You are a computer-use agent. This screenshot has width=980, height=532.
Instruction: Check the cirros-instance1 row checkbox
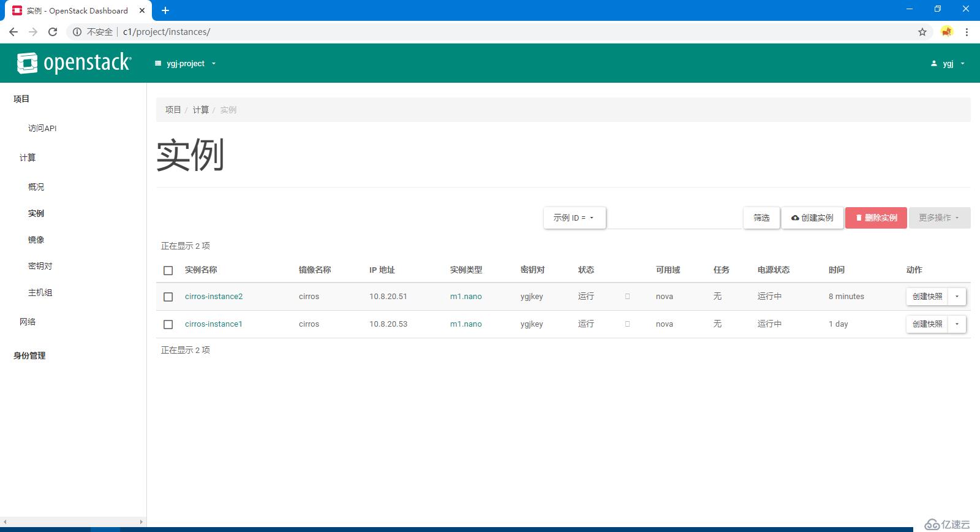point(168,324)
